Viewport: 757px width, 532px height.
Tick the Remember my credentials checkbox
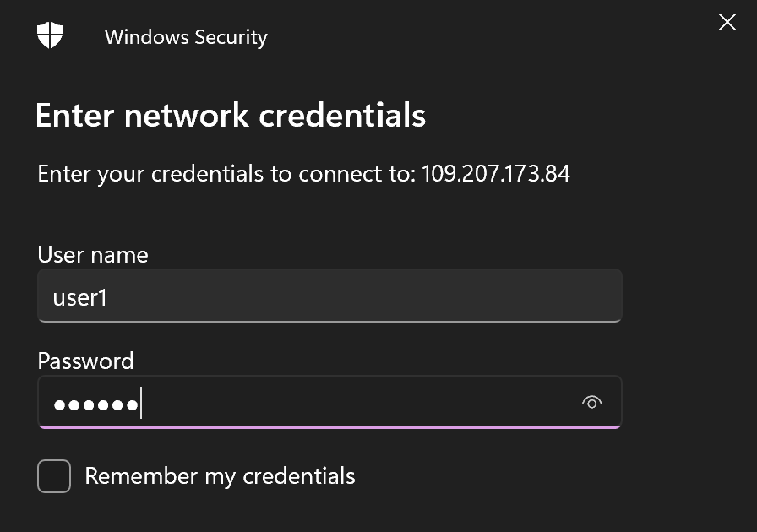[x=54, y=476]
